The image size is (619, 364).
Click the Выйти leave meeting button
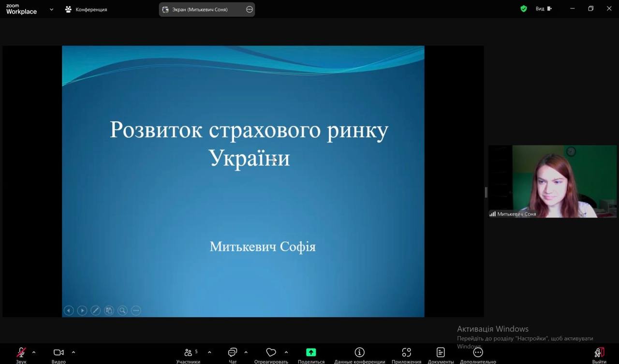[599, 353]
